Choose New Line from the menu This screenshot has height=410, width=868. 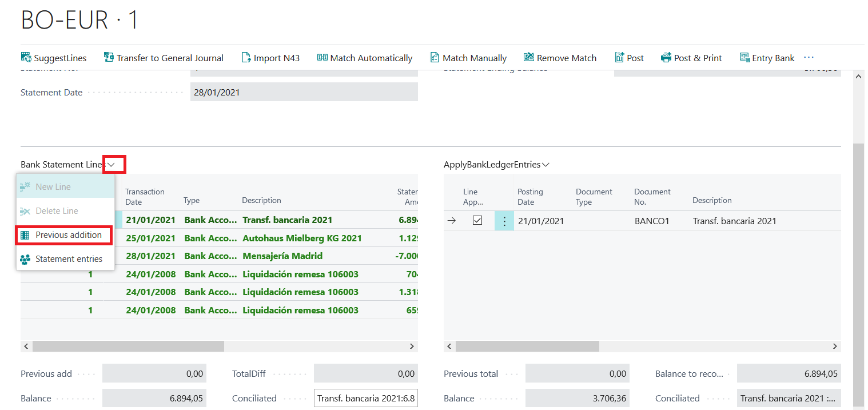[x=65, y=186]
